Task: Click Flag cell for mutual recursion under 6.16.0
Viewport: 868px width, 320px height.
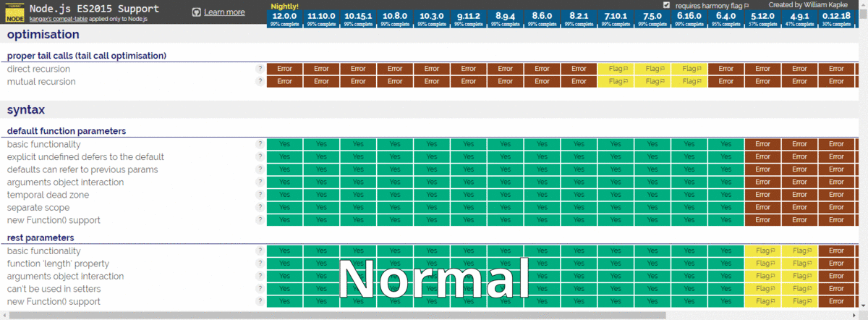Action: 689,81
